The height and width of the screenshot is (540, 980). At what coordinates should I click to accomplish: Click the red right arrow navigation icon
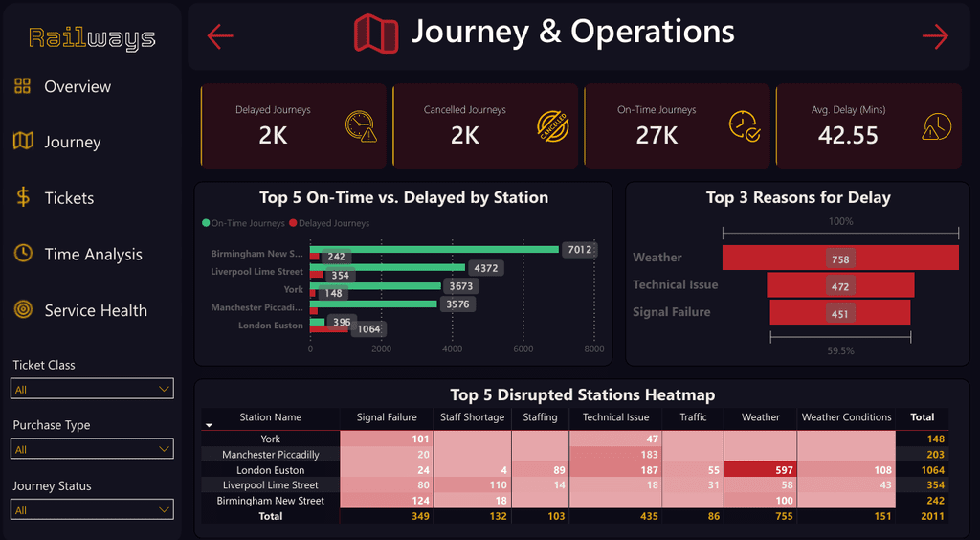click(x=935, y=36)
